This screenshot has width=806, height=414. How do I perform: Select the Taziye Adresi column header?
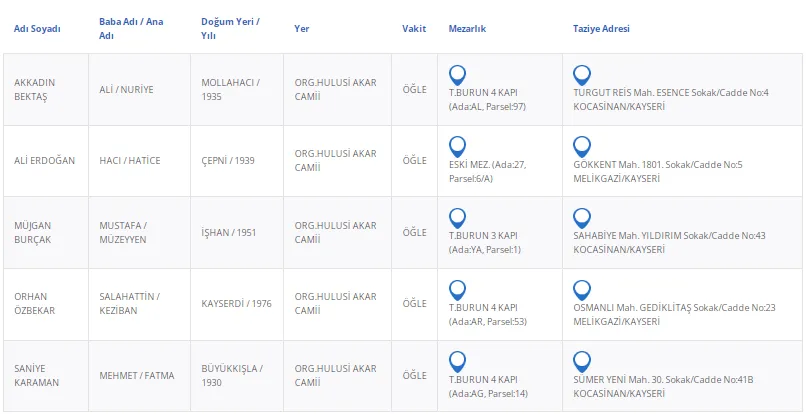click(x=602, y=29)
